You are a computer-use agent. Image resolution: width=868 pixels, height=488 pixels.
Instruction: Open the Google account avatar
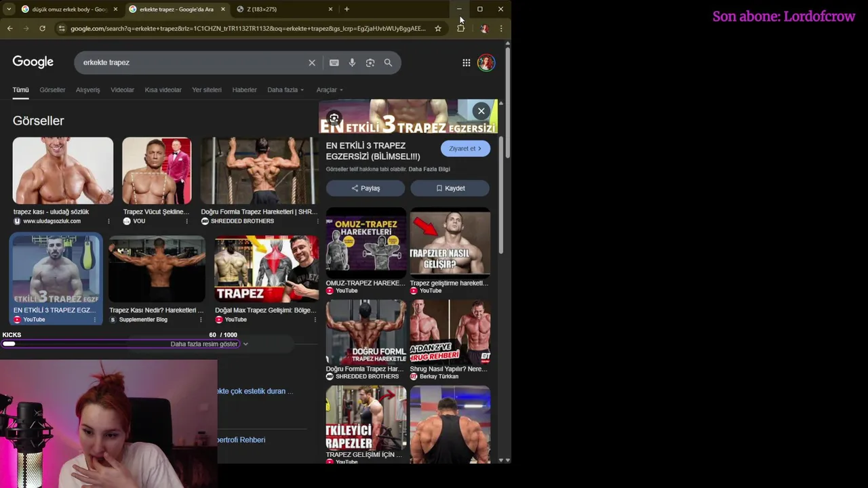(486, 62)
